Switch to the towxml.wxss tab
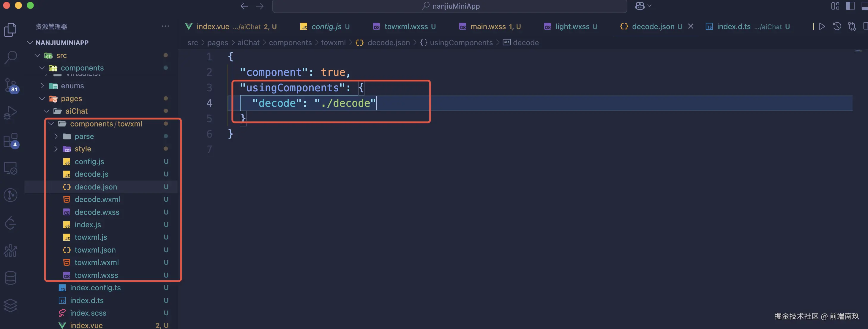Image resolution: width=868 pixels, height=329 pixels. 406,27
